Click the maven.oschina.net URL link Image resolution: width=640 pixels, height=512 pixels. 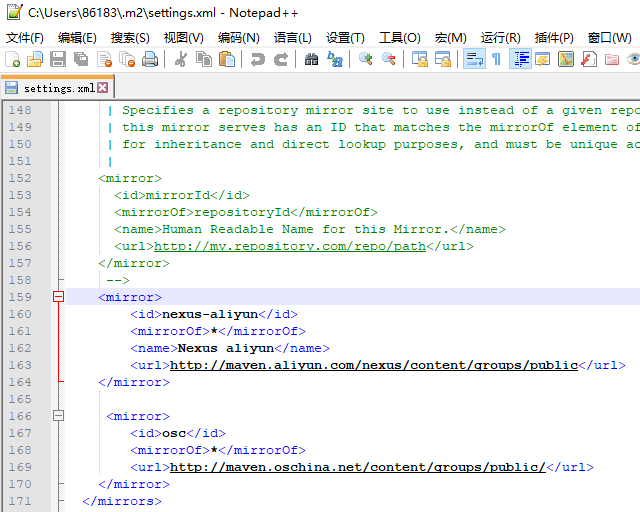coord(357,467)
